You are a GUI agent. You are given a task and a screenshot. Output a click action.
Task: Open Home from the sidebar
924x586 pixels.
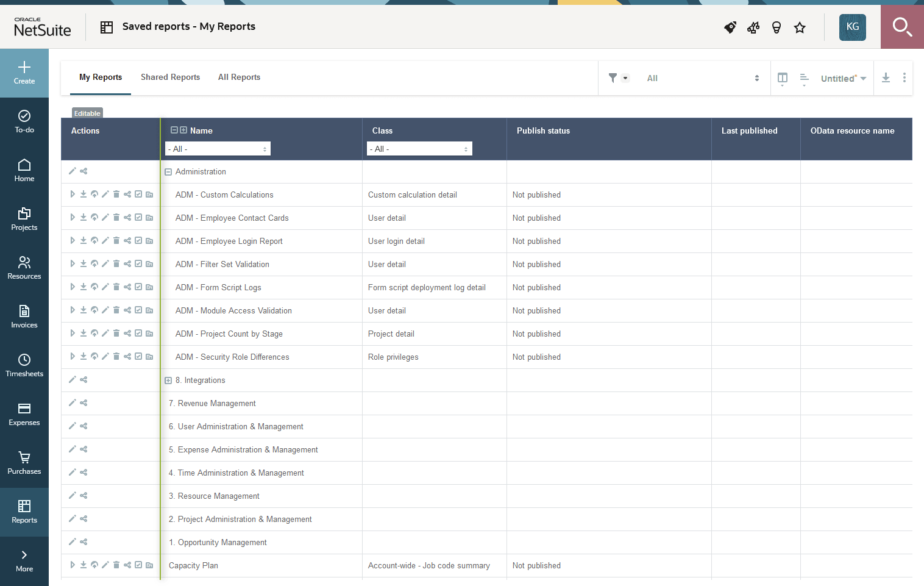point(24,171)
